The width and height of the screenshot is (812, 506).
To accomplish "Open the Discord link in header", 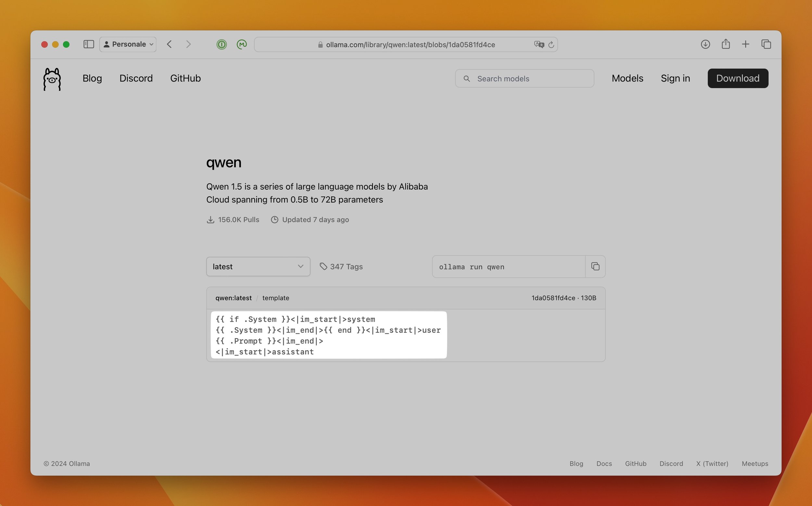I will pyautogui.click(x=136, y=78).
